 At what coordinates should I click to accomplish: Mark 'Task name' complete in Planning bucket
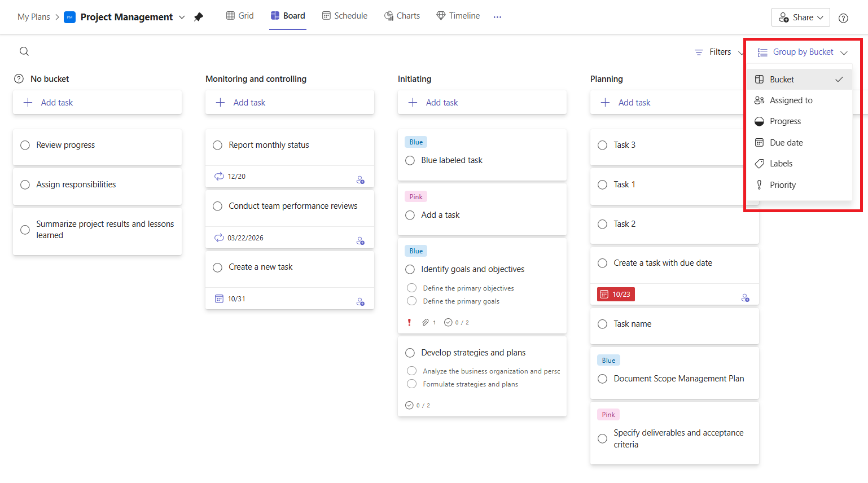click(x=602, y=324)
